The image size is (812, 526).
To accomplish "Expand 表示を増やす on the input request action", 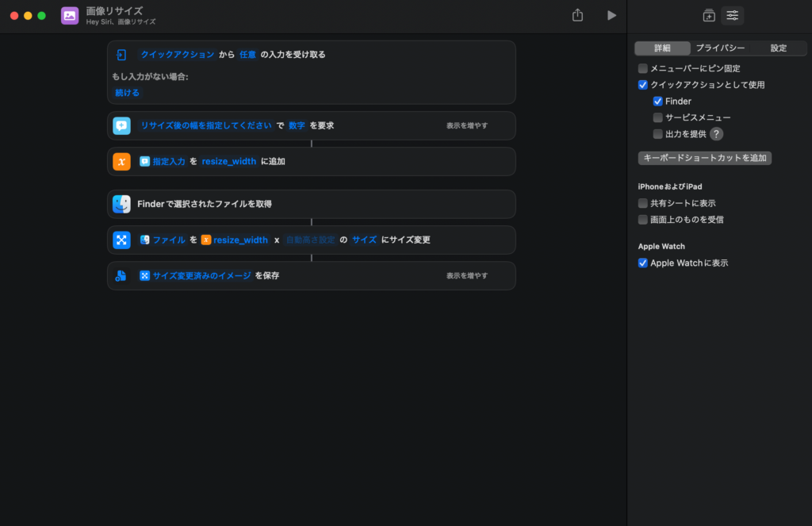I will pos(467,125).
